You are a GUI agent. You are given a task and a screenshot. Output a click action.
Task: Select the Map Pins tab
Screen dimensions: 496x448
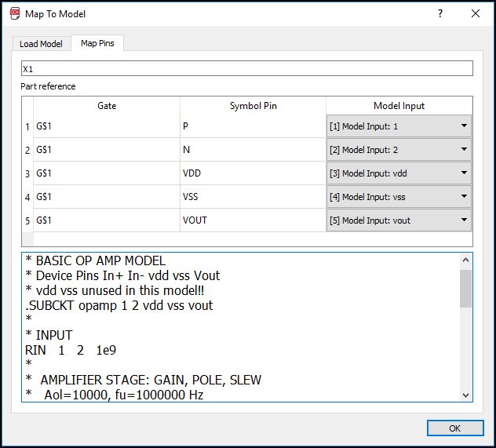click(x=97, y=43)
